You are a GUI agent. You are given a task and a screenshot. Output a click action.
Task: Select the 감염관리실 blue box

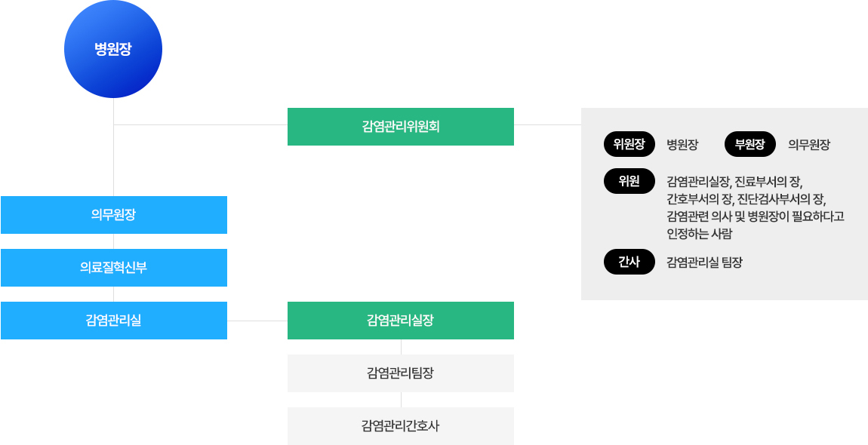114,321
